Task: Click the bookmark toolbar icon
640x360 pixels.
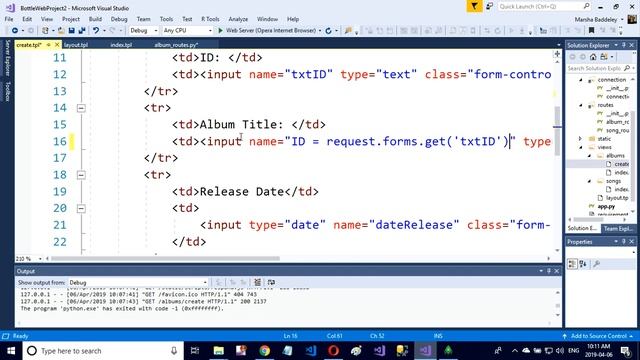Action: coord(591,31)
